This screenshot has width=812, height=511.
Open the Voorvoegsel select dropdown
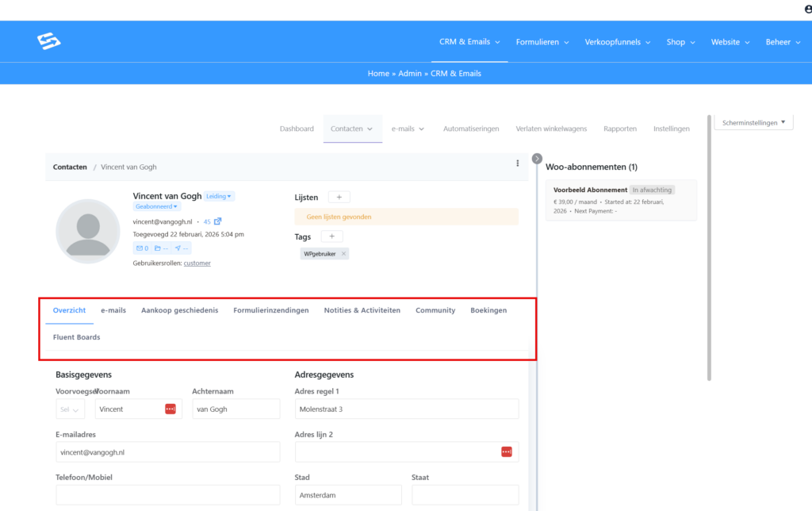click(71, 409)
